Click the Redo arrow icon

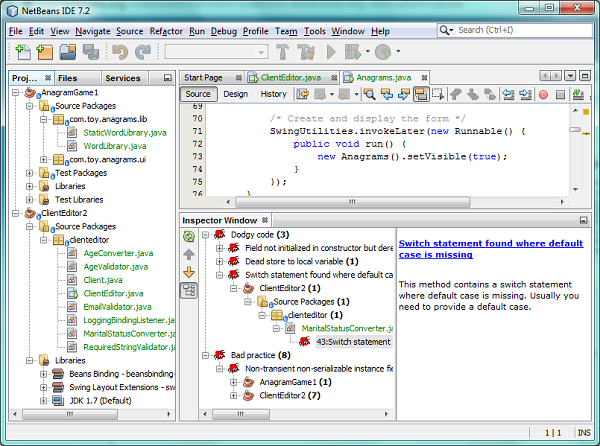(143, 52)
